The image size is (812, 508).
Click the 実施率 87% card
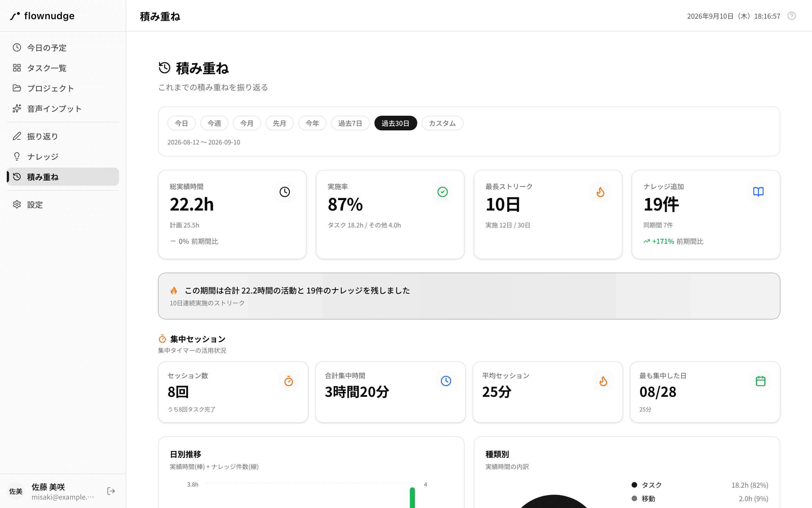tap(390, 214)
